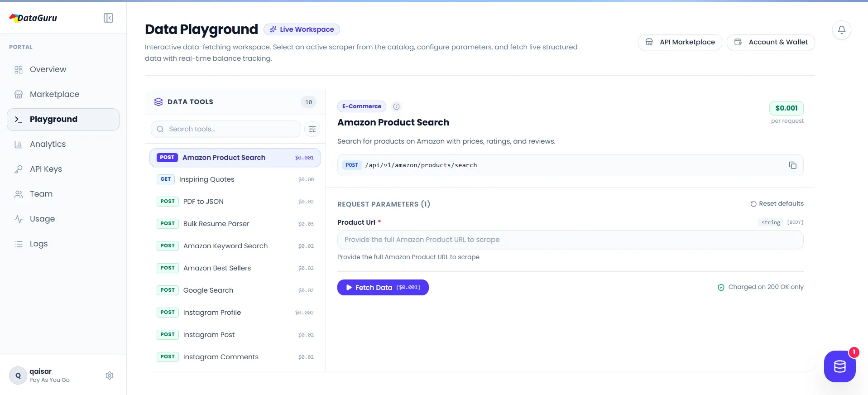Show info about E-Commerce tool

[396, 107]
